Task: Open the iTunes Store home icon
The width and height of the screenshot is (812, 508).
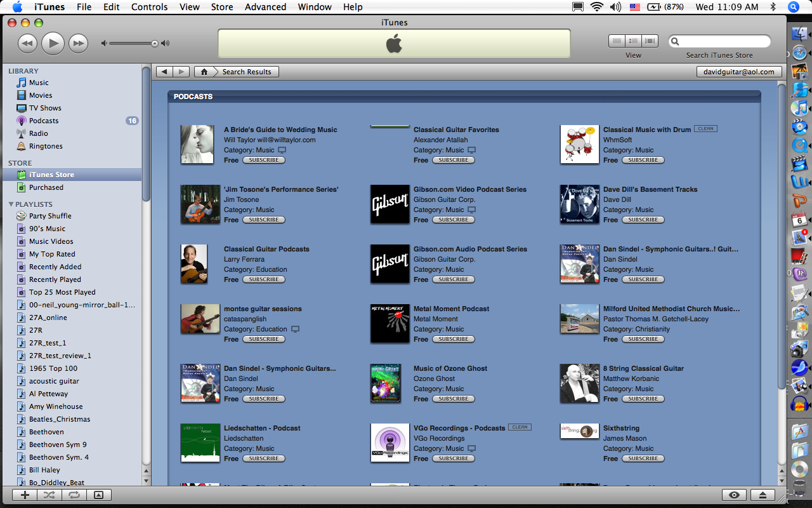Action: 204,72
